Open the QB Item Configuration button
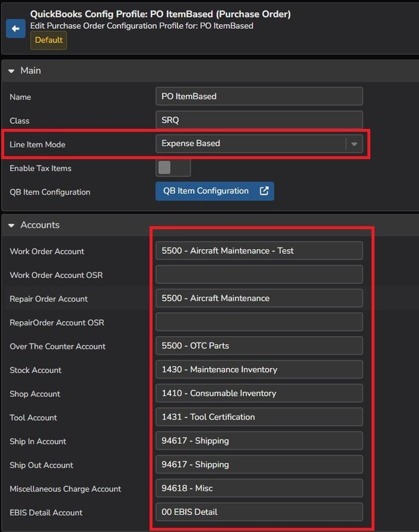Image resolution: width=419 pixels, height=532 pixels. coord(215,191)
